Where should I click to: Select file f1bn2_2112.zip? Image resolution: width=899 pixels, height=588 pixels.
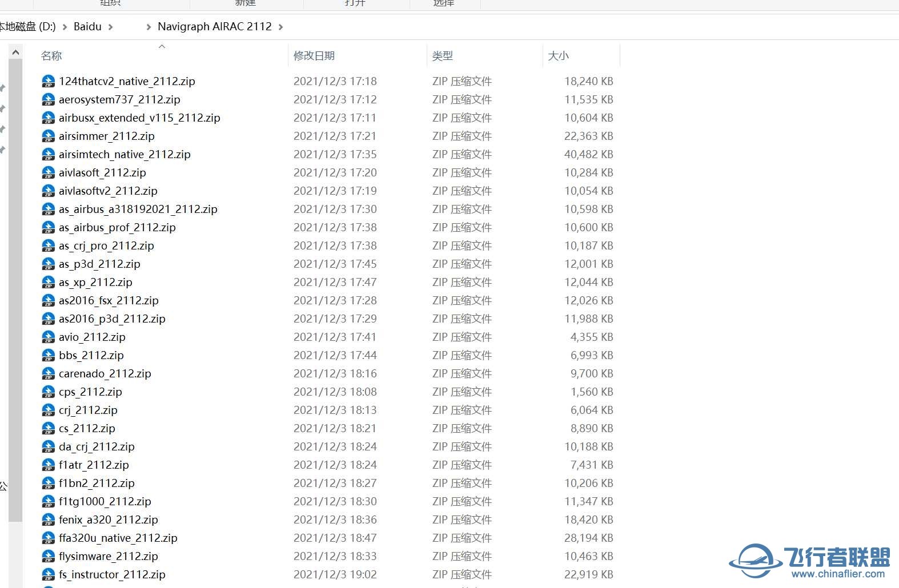click(x=97, y=483)
